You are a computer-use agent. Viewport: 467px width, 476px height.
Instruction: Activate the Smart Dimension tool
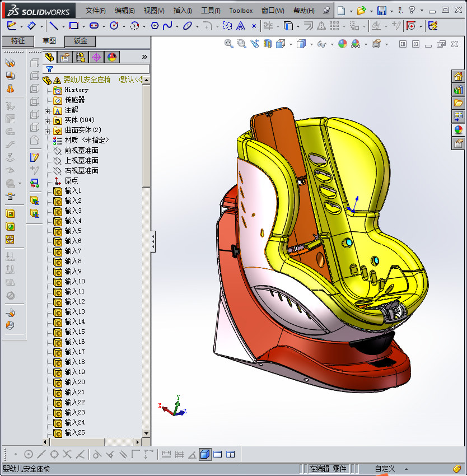point(31,26)
